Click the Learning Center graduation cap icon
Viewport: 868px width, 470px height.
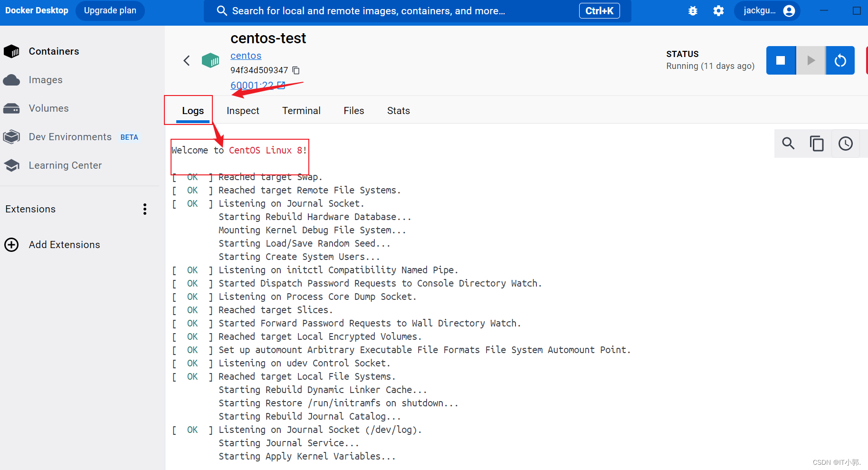11,165
